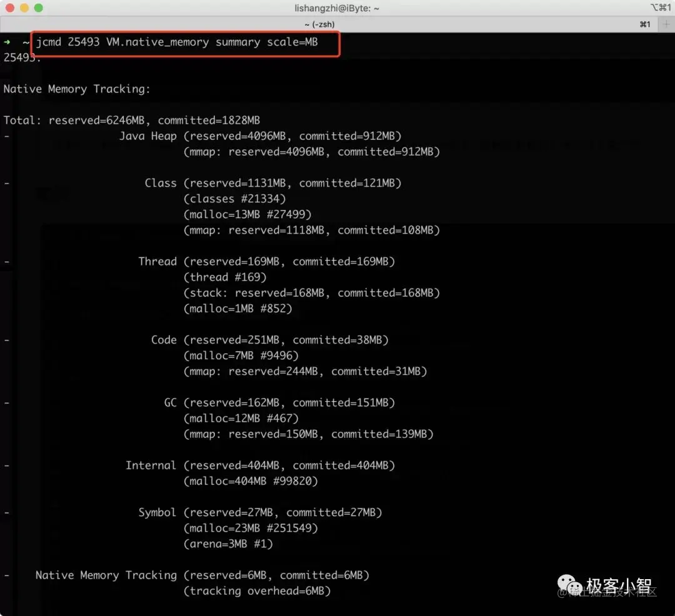
Task: Click the 'Code' section label
Action: (x=164, y=340)
